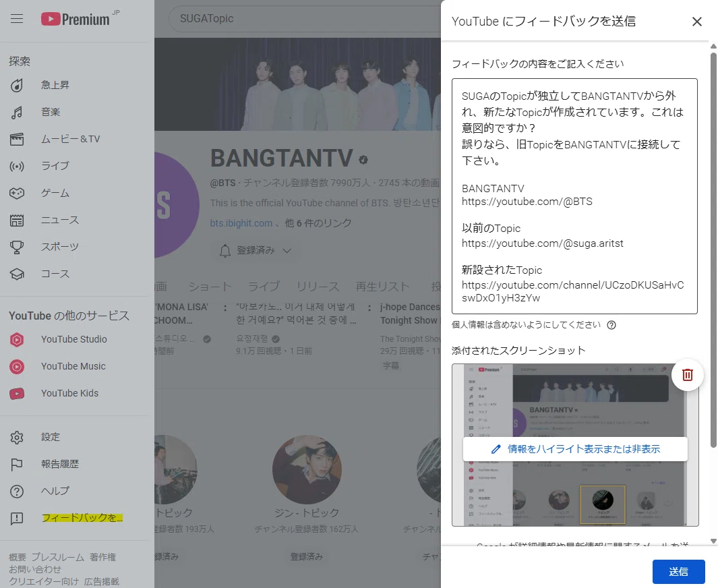This screenshot has height=588, width=718.
Task: Open Music (音楽) note icon
Action: point(17,112)
